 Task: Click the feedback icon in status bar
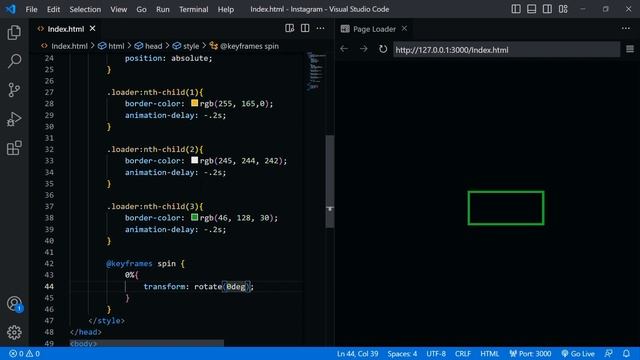pos(608,353)
